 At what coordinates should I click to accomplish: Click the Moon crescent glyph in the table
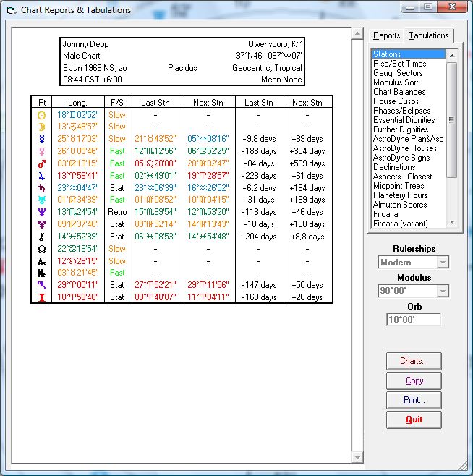(x=42, y=127)
